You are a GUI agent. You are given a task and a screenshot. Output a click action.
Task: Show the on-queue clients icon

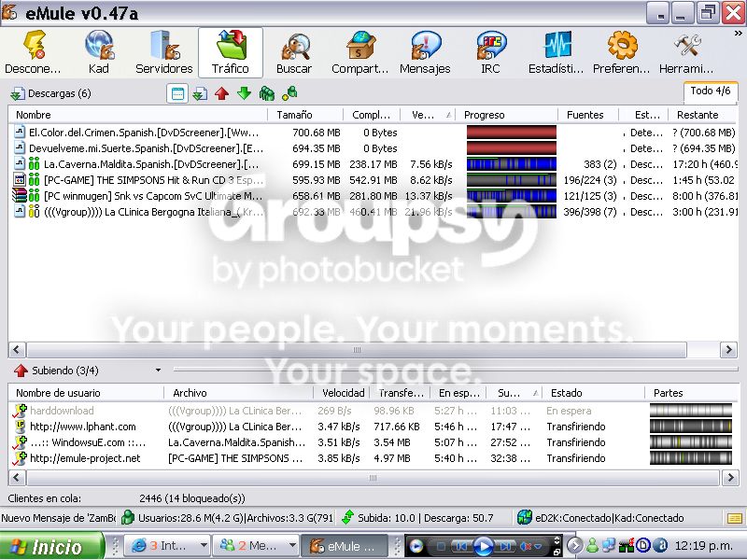tap(267, 93)
